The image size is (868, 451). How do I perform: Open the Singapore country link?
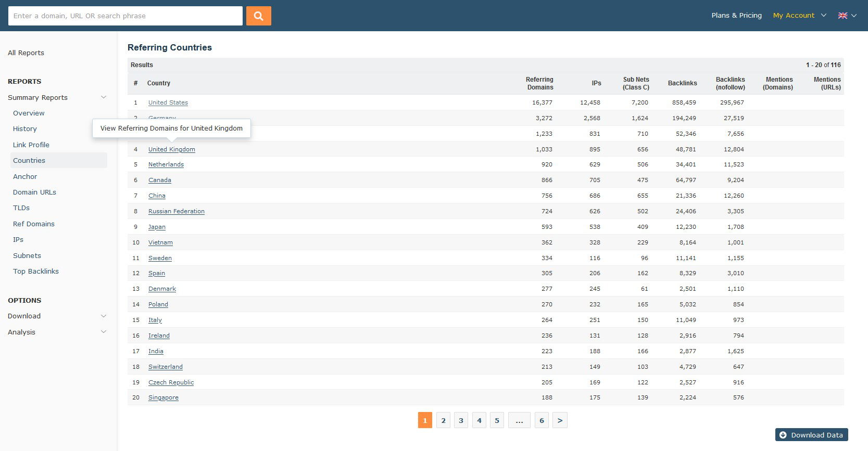[x=163, y=397]
